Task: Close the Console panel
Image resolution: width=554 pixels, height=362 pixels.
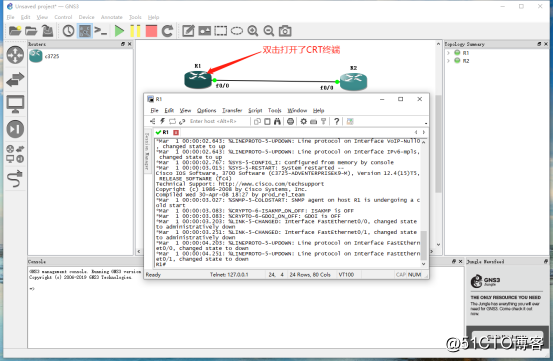Action: point(460,261)
